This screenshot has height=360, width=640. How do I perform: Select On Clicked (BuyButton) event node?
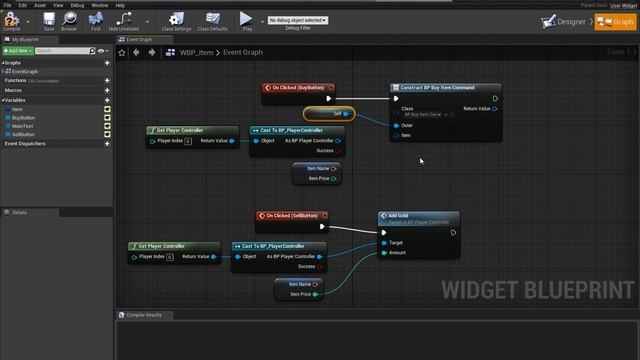pyautogui.click(x=298, y=88)
